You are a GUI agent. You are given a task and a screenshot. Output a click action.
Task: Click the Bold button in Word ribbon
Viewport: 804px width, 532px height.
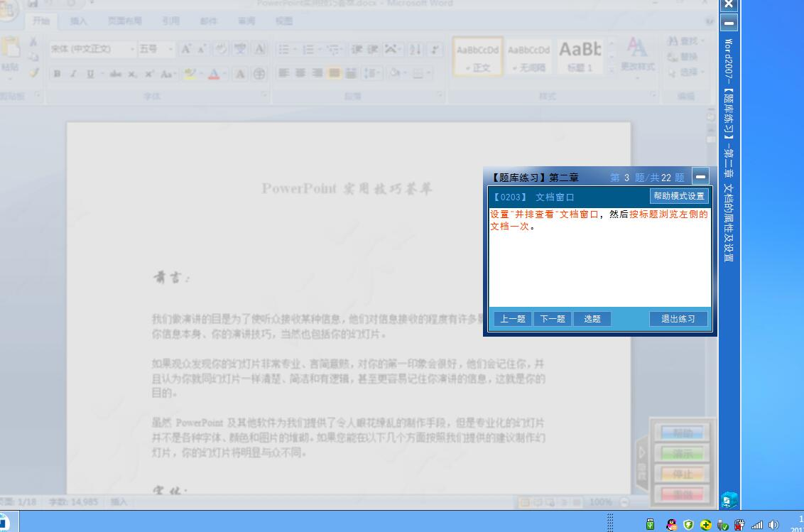[x=57, y=74]
